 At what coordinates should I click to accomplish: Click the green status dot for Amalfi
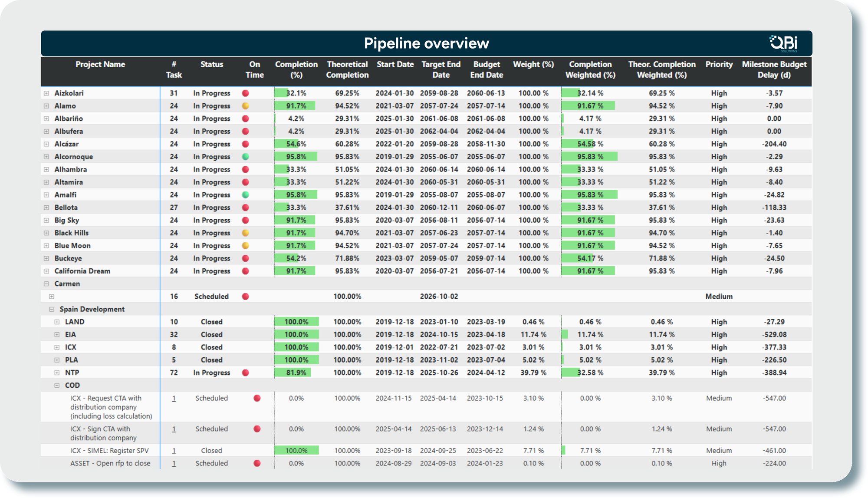pos(245,195)
